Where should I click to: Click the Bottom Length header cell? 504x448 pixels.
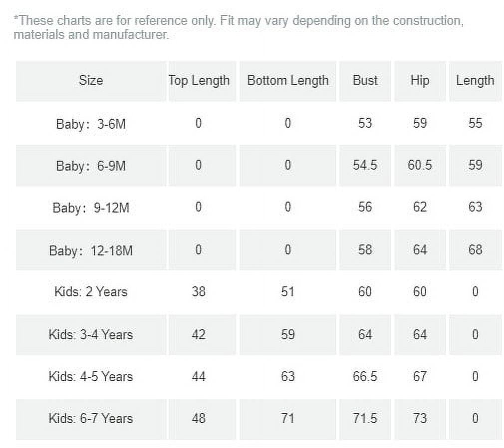(x=287, y=81)
